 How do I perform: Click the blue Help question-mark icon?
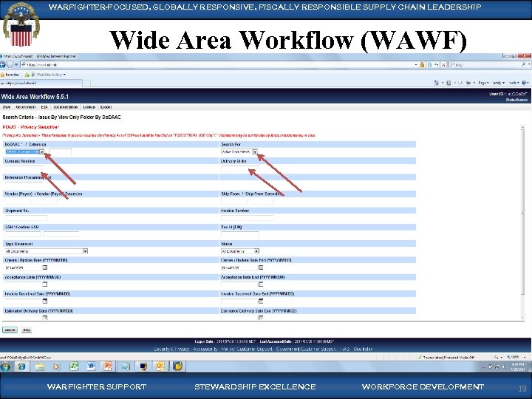point(524,83)
